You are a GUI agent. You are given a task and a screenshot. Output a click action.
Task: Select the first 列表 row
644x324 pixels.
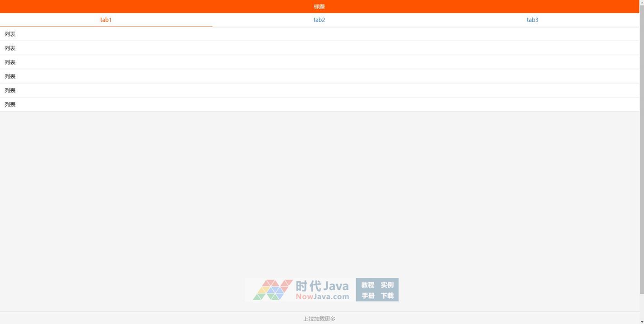click(10, 34)
